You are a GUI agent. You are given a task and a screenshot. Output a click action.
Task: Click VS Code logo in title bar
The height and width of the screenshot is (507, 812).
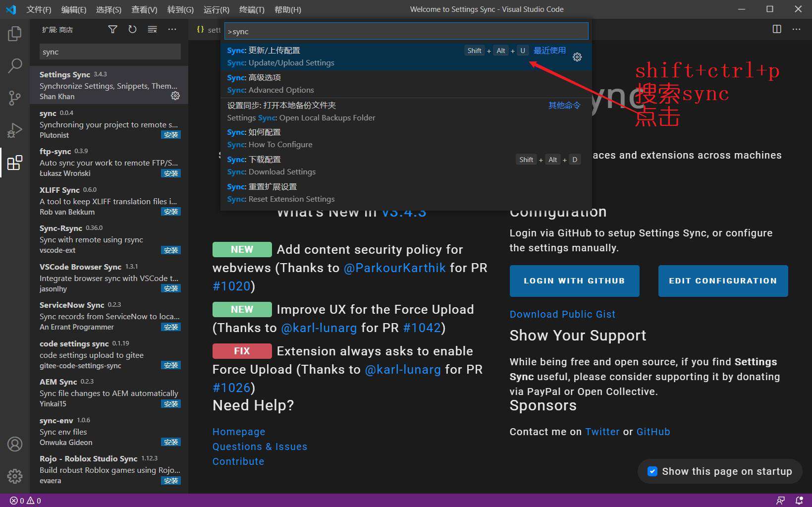[x=11, y=9]
